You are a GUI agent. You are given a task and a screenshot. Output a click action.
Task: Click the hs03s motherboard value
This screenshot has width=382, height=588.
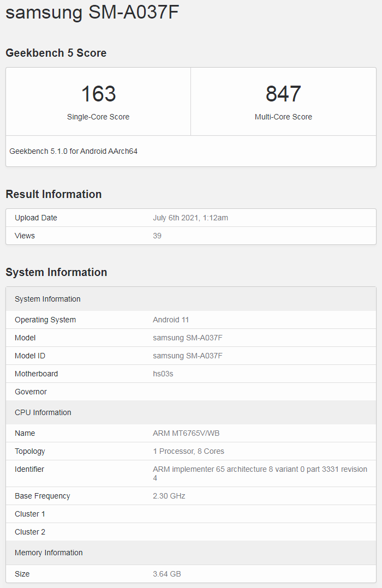(x=163, y=374)
